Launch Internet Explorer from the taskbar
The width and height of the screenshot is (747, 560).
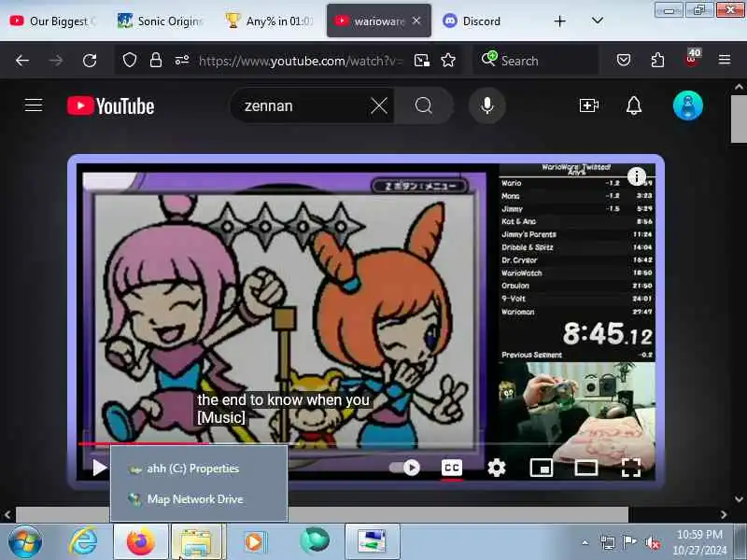84,542
